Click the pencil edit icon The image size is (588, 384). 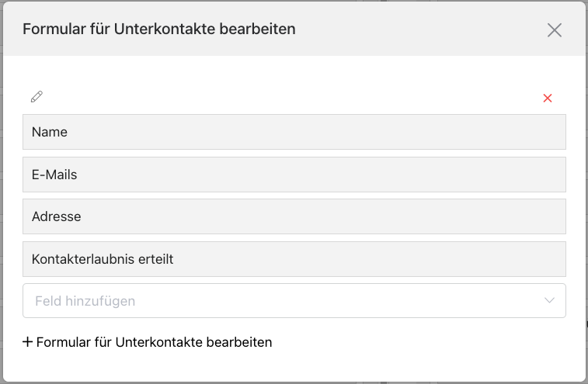pos(37,97)
